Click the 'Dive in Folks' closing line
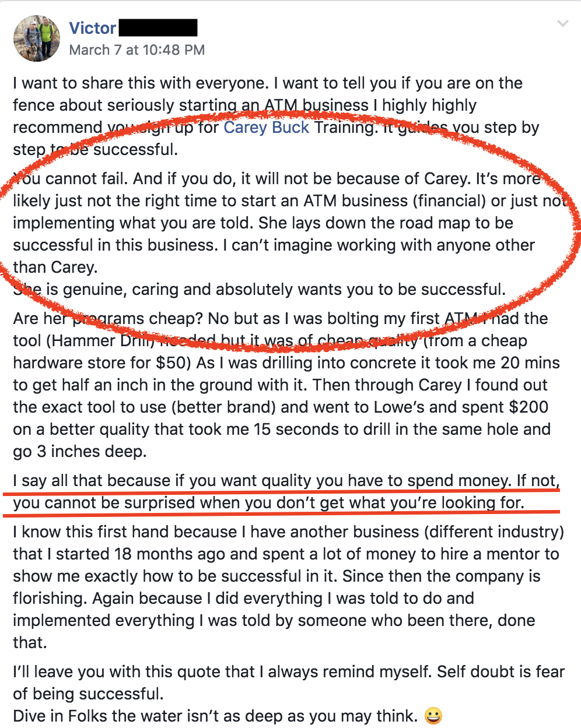 click(215, 716)
